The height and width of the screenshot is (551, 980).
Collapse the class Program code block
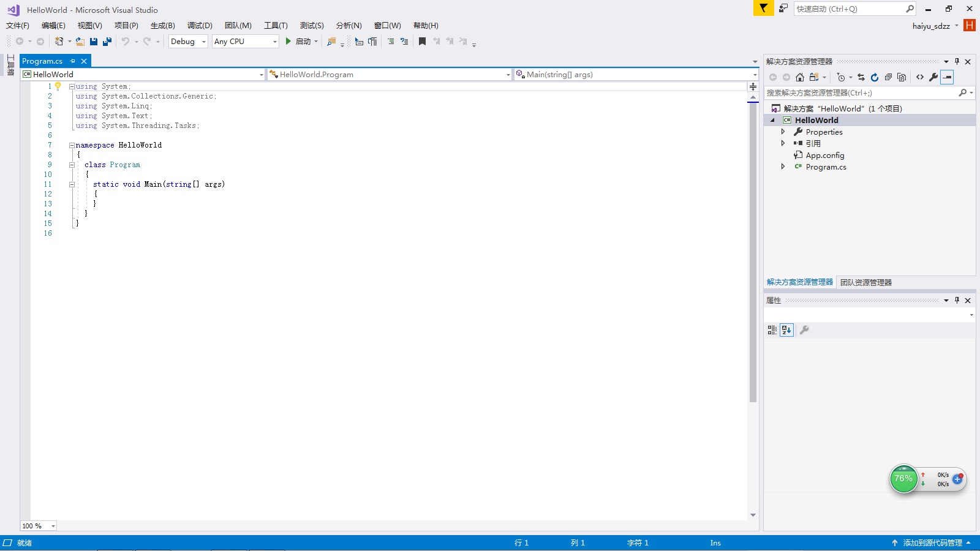coord(72,165)
